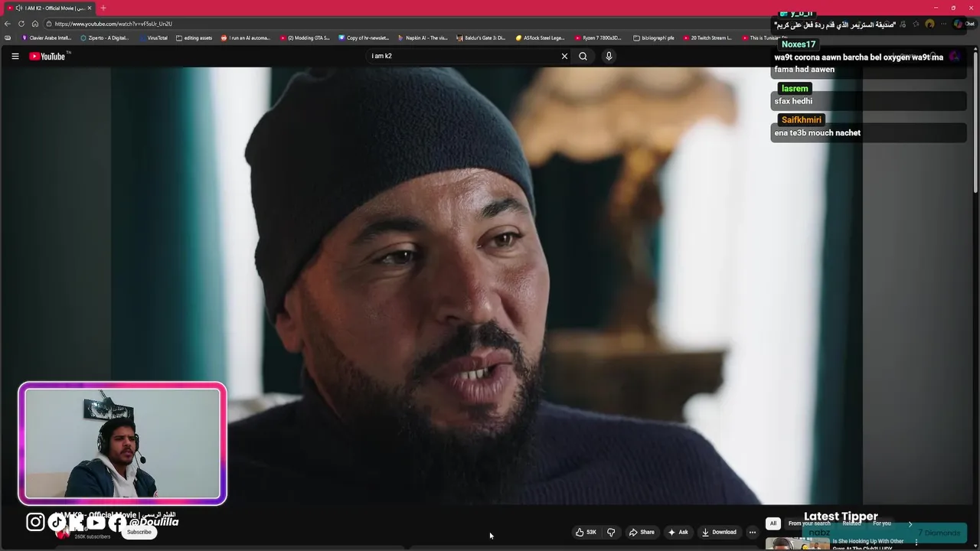Viewport: 980px width, 551px height.
Task: Download the video
Action: (719, 532)
